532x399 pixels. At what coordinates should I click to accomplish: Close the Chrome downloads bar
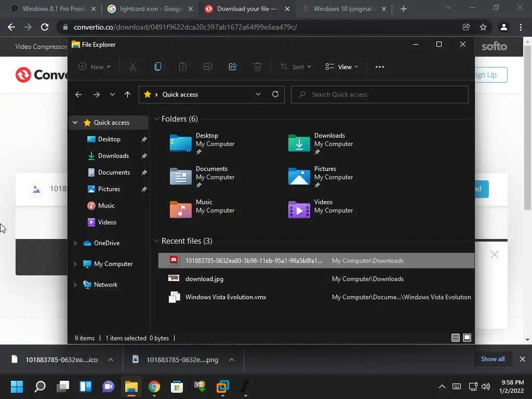click(523, 358)
